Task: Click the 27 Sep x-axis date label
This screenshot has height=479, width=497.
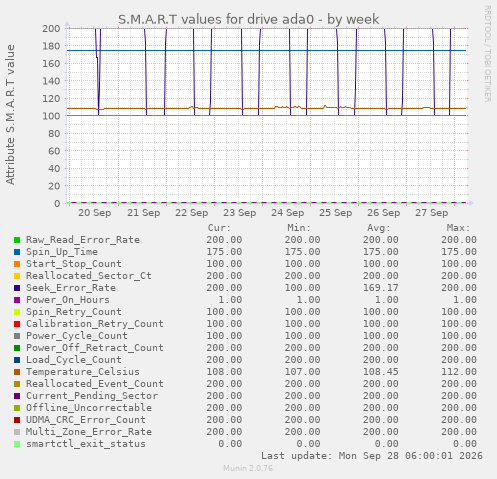Action: point(432,213)
